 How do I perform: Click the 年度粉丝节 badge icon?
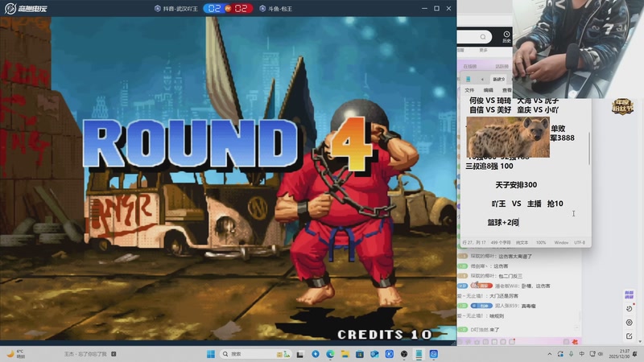click(622, 106)
